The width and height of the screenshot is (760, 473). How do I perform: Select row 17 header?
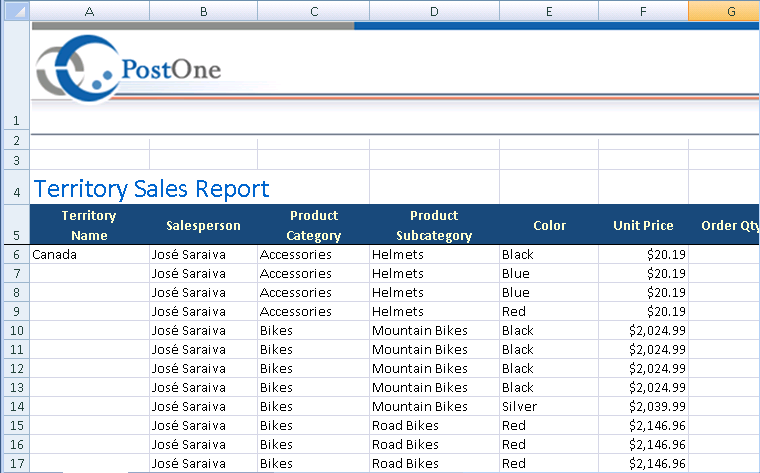click(x=16, y=463)
